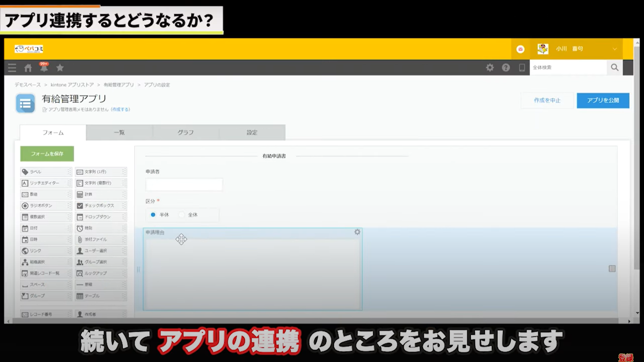Select the 全休 radio option

tap(182, 215)
